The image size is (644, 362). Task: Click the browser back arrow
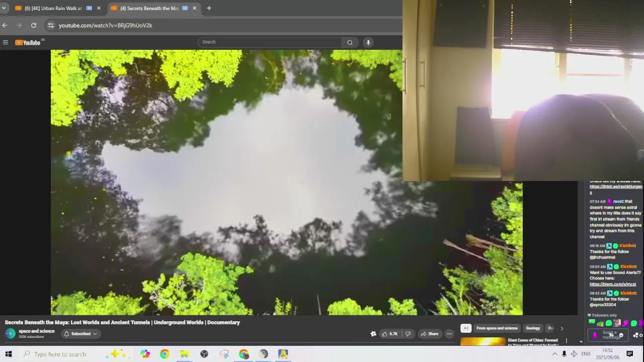[5, 25]
